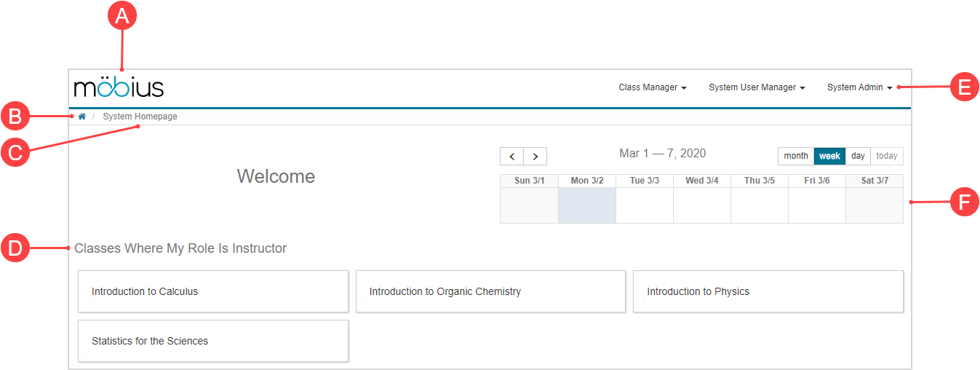Select Mon 3/2 calendar cell
The width and height of the screenshot is (980, 370).
(586, 205)
